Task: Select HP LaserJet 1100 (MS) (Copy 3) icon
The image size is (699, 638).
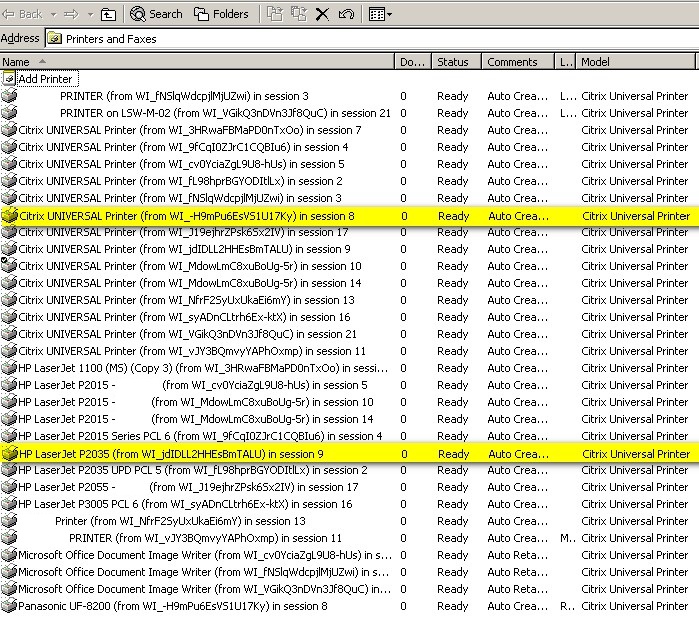Action: pos(9,367)
